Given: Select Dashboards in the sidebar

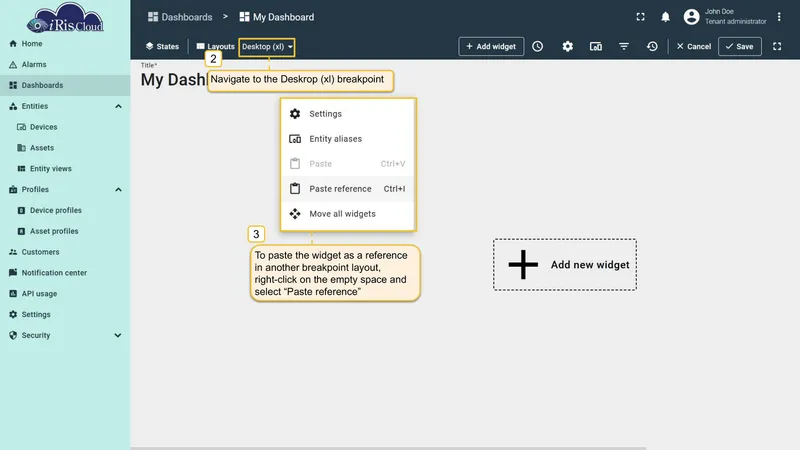Looking at the screenshot, I should coord(65,85).
